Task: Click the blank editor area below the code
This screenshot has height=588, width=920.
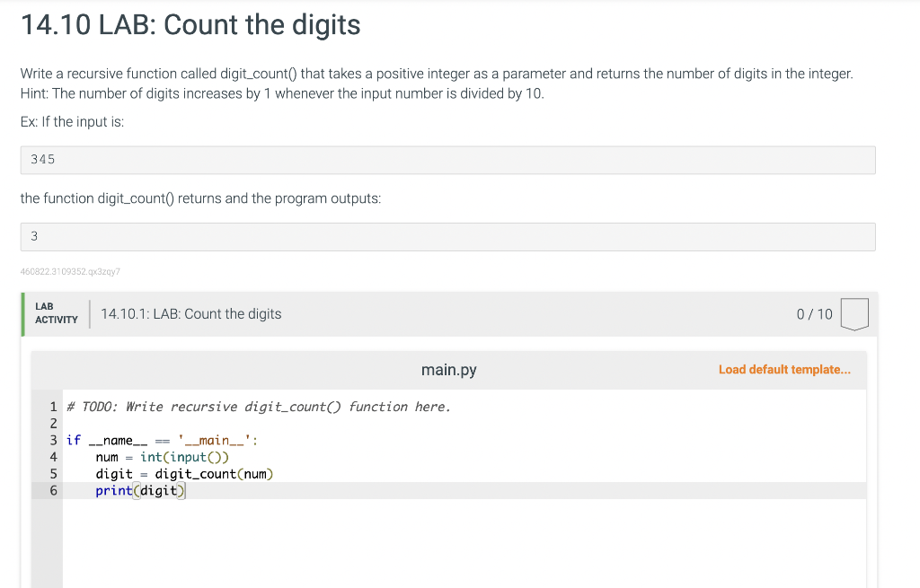Action: coord(464,542)
